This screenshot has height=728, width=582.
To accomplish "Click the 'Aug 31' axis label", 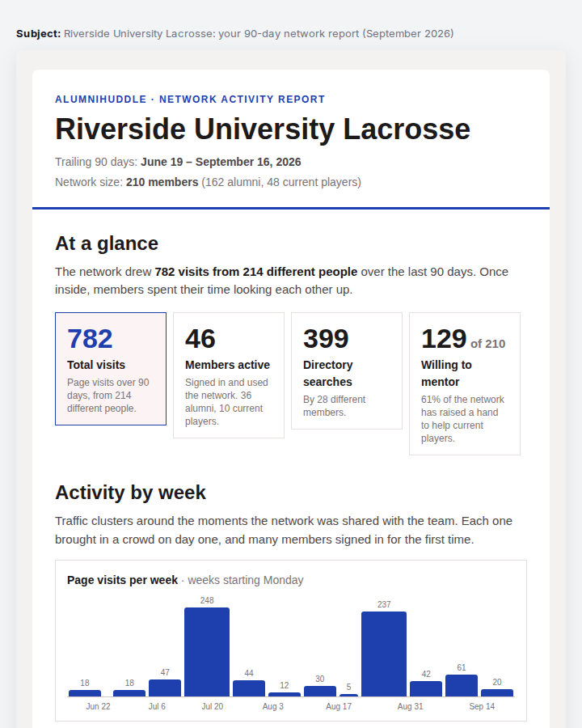I will coord(411,706).
